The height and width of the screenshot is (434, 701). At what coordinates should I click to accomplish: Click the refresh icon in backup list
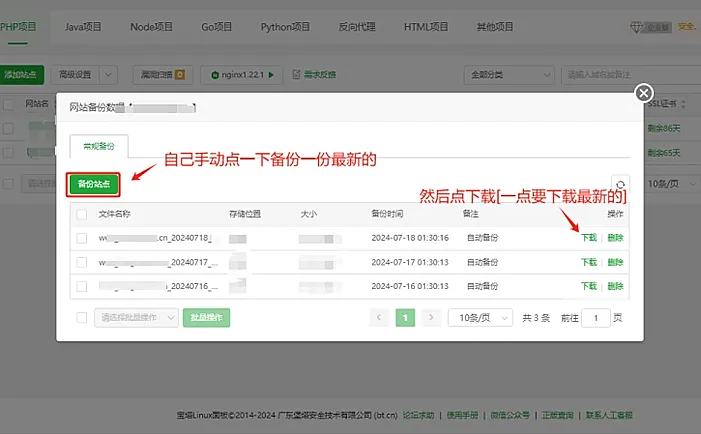tap(620, 185)
